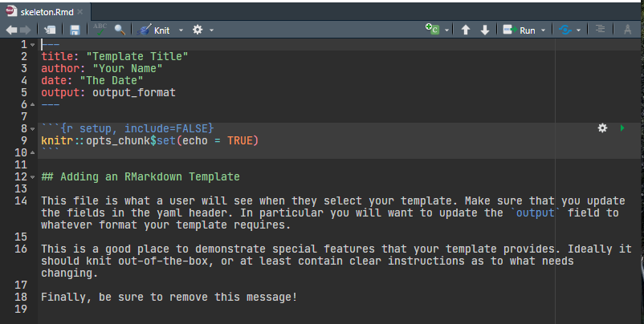644x324 pixels.
Task: Open the gear settings menu in toolbar
Action: (x=198, y=30)
